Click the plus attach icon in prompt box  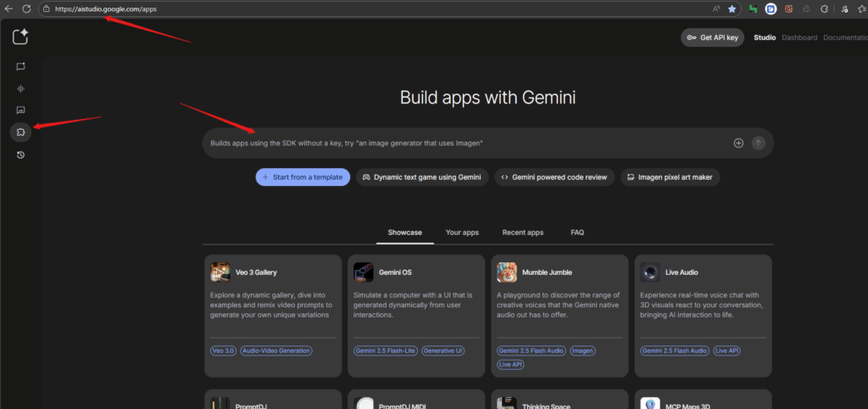(x=738, y=143)
